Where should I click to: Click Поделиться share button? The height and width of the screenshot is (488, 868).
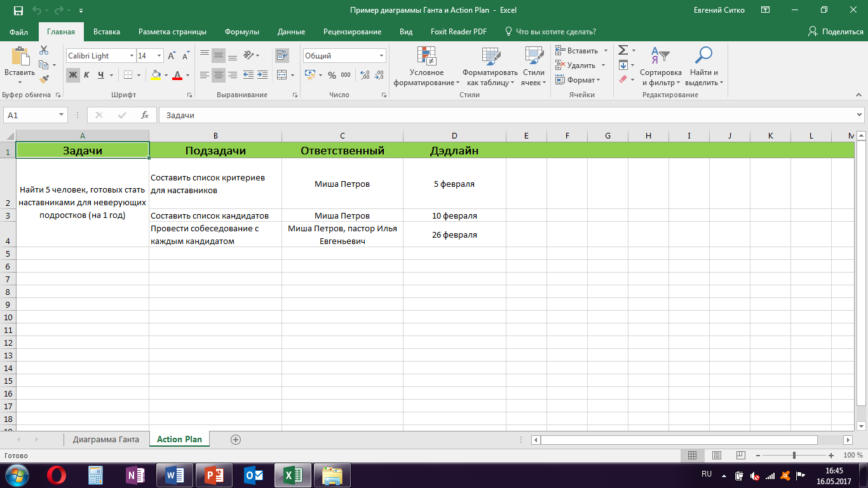(x=836, y=32)
